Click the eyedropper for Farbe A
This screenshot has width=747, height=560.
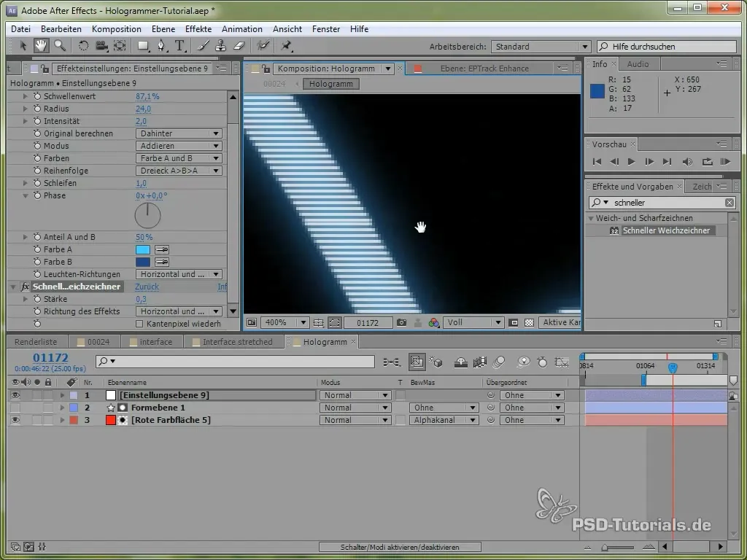(162, 249)
